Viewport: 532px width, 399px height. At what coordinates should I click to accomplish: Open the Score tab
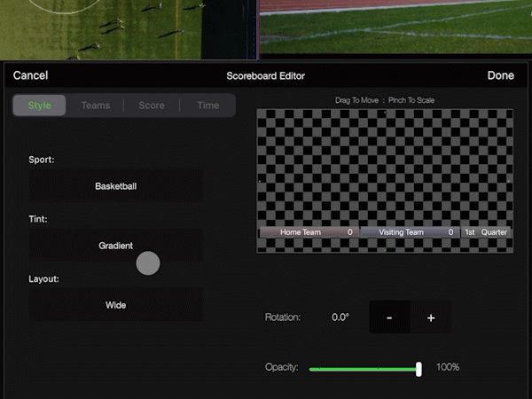tap(152, 106)
